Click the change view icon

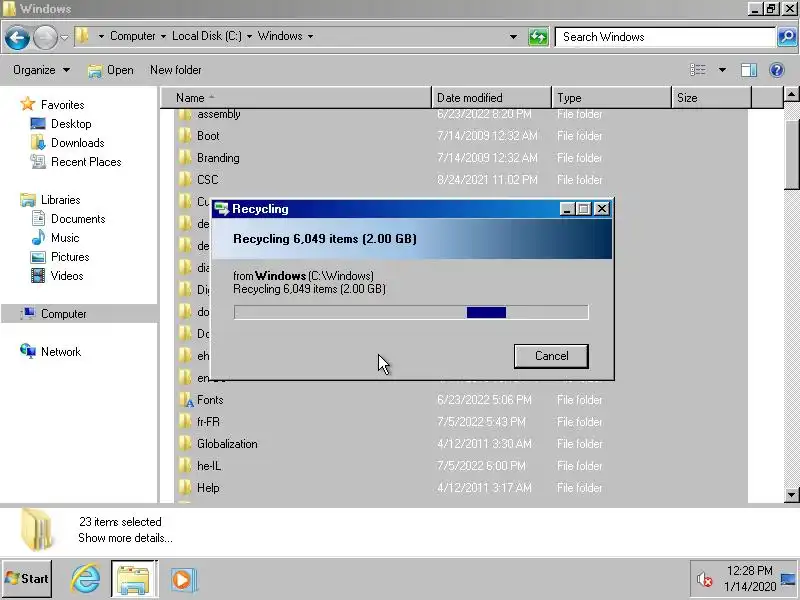click(x=697, y=70)
